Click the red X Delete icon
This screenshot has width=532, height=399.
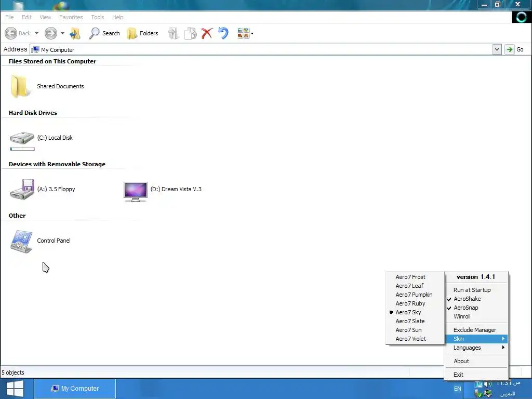coord(207,33)
